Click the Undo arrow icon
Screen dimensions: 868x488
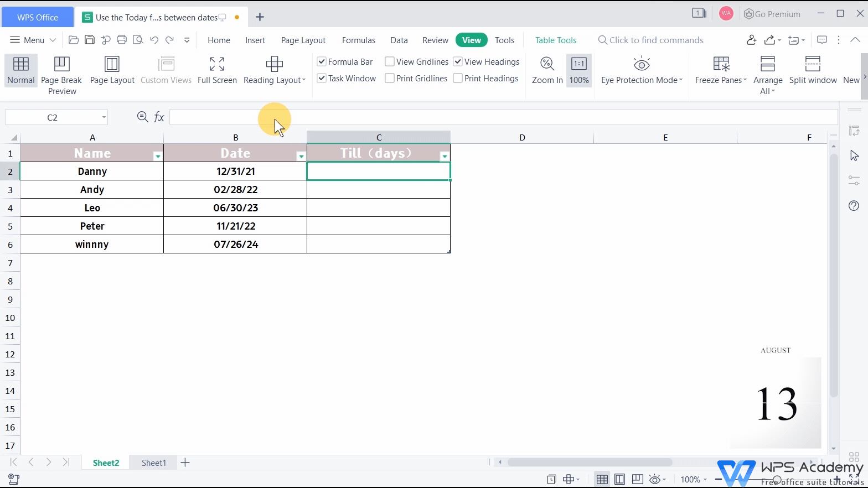[154, 40]
